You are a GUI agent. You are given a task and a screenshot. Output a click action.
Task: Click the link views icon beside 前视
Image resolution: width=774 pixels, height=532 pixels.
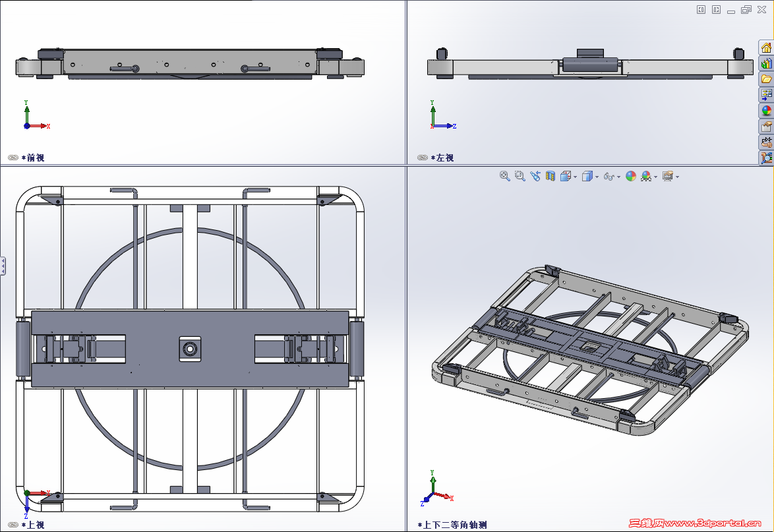tap(13, 158)
